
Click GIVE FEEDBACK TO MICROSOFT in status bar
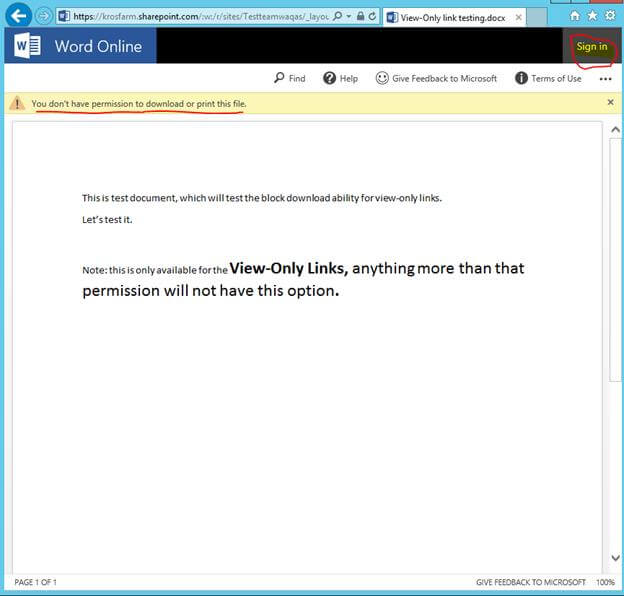[530, 582]
